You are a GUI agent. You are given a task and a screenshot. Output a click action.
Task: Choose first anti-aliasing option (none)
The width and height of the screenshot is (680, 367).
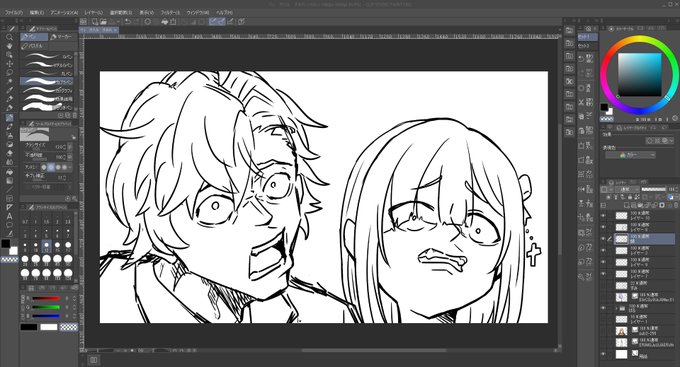(44, 167)
